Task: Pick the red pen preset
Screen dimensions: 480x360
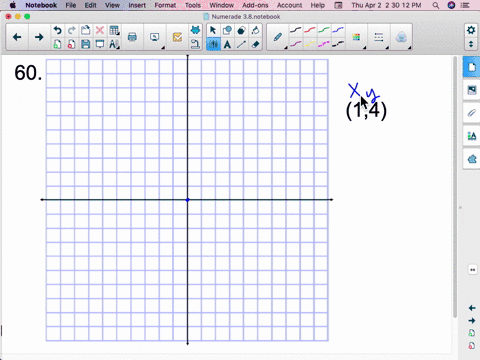Action: pos(310,30)
